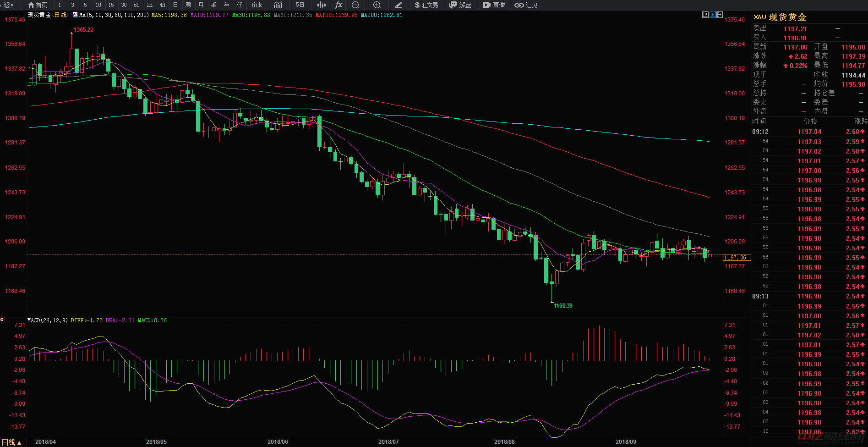Switch to the tick timeframe tab
868x447 pixels.
pos(257,5)
